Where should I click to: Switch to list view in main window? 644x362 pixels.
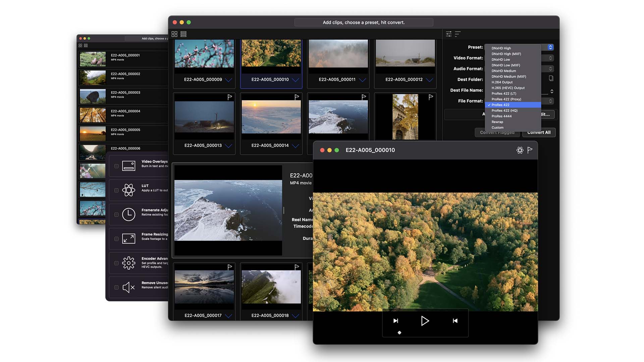[x=183, y=34]
